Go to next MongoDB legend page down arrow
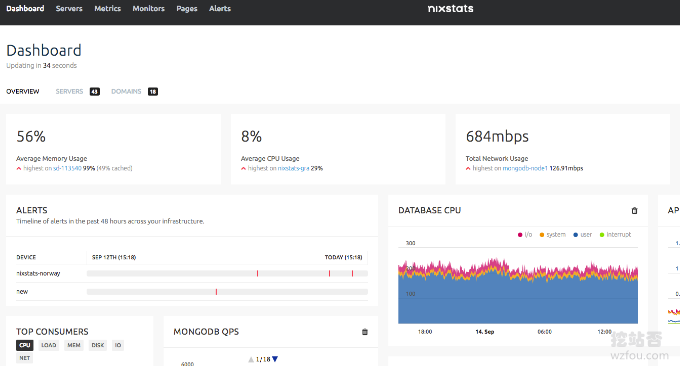The height and width of the screenshot is (366, 680). (275, 359)
